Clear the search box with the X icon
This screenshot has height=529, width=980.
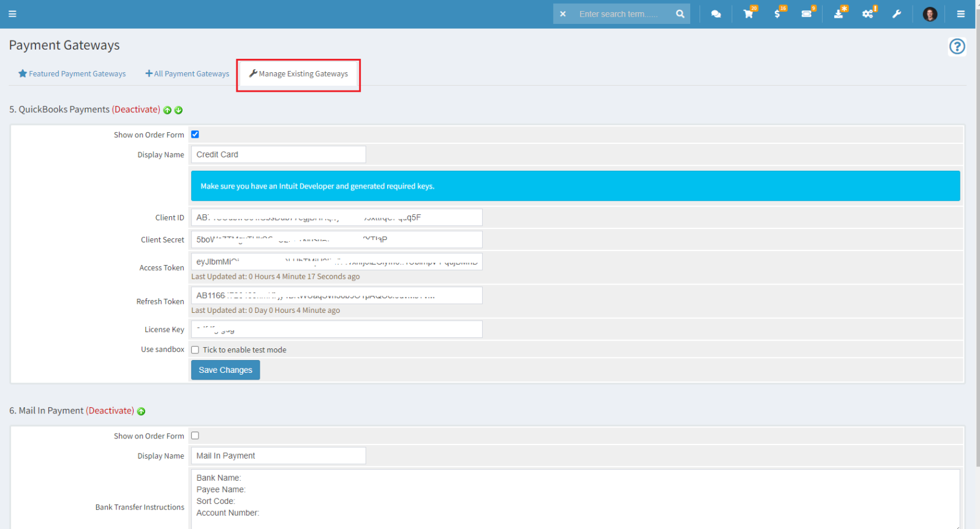563,14
